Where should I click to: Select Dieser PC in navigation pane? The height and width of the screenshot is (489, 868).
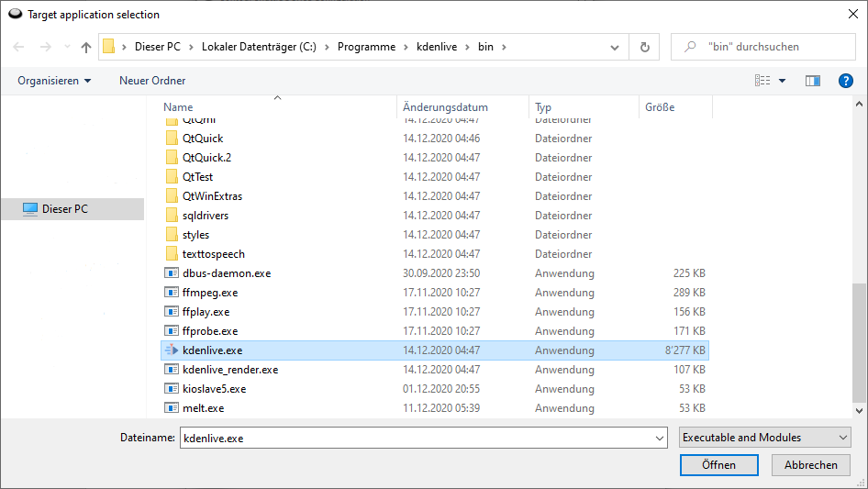pyautogui.click(x=72, y=209)
